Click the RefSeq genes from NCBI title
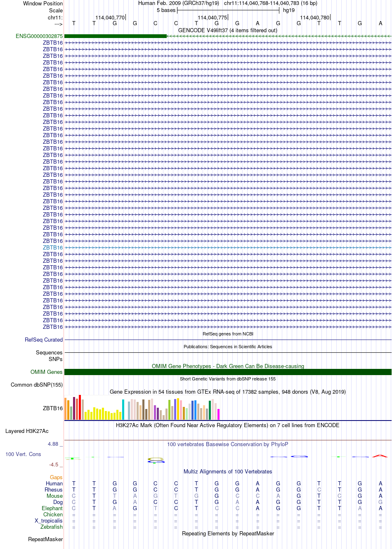Screen dimensions: 392x549 point(228,334)
